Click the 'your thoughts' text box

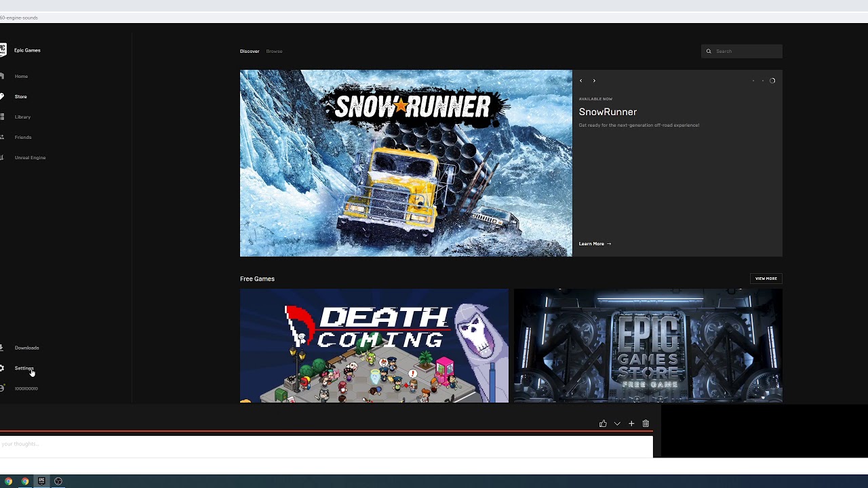(326, 445)
